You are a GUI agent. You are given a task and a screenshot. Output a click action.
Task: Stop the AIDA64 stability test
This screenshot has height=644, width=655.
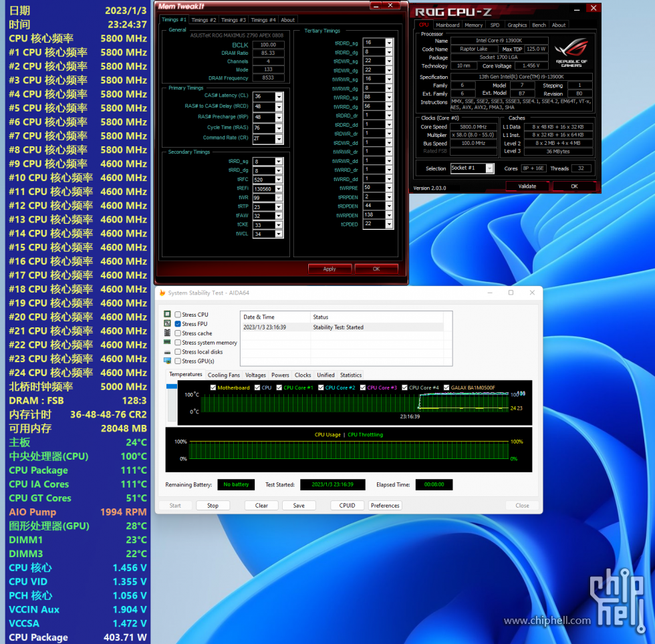pos(213,505)
